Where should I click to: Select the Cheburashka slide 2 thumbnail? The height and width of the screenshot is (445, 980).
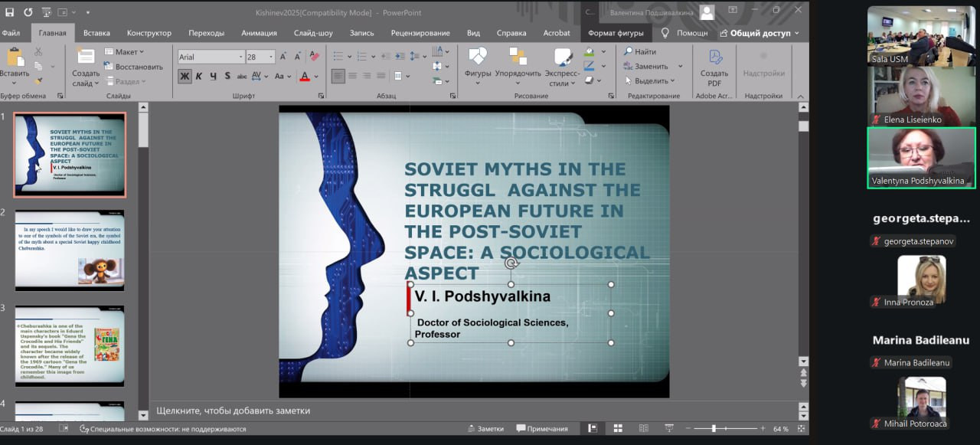(x=70, y=250)
